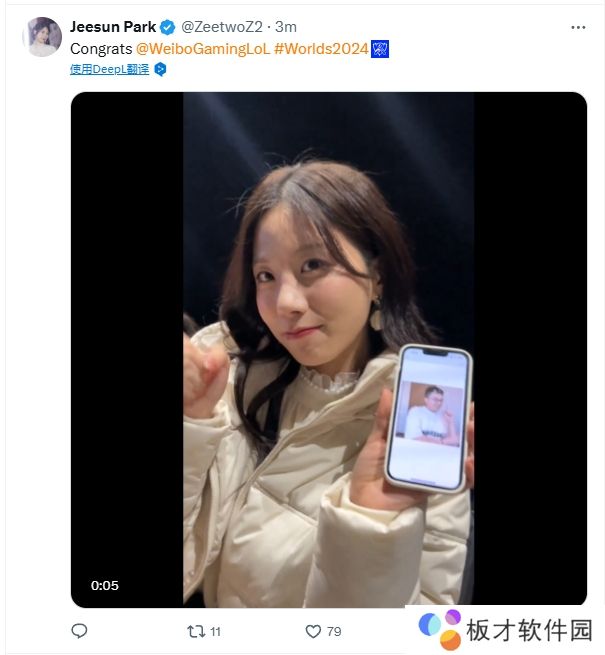
Task: Click the Worlds trophy hashtag emoji
Action: click(380, 49)
